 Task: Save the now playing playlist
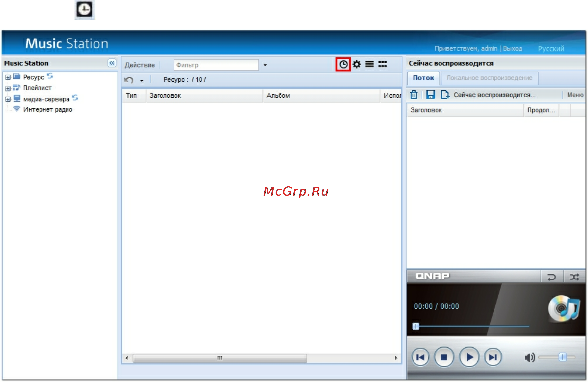tap(430, 95)
